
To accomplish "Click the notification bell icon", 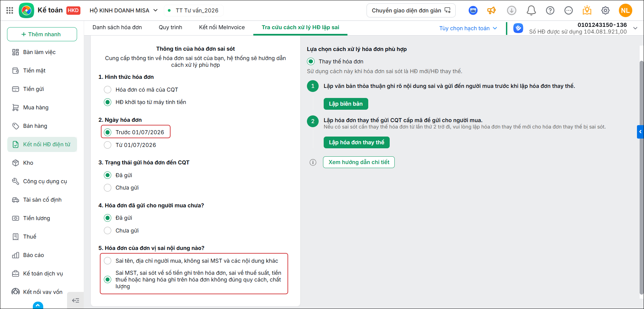I will point(531,10).
